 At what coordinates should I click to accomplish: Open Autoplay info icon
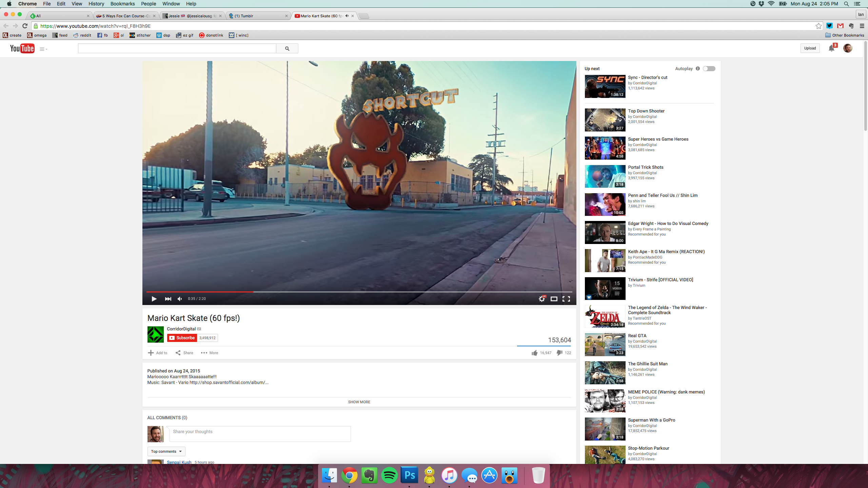pos(697,68)
